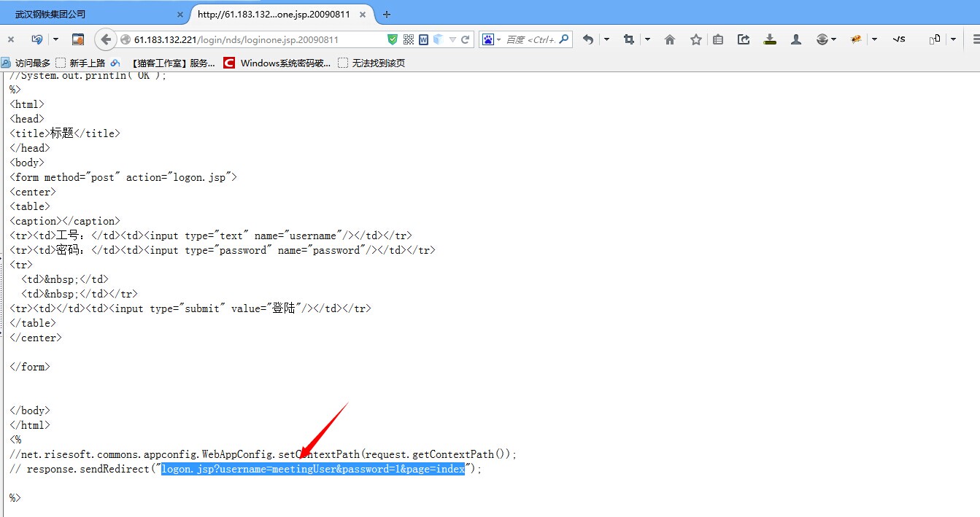Go to the home page icon

point(670,39)
